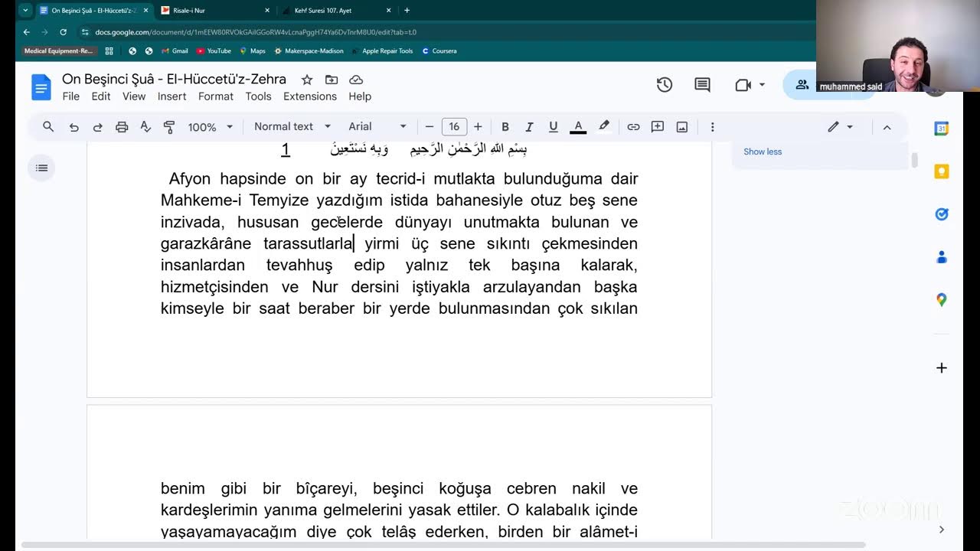The width and height of the screenshot is (980, 551).
Task: Toggle underline formatting
Action: [x=553, y=127]
